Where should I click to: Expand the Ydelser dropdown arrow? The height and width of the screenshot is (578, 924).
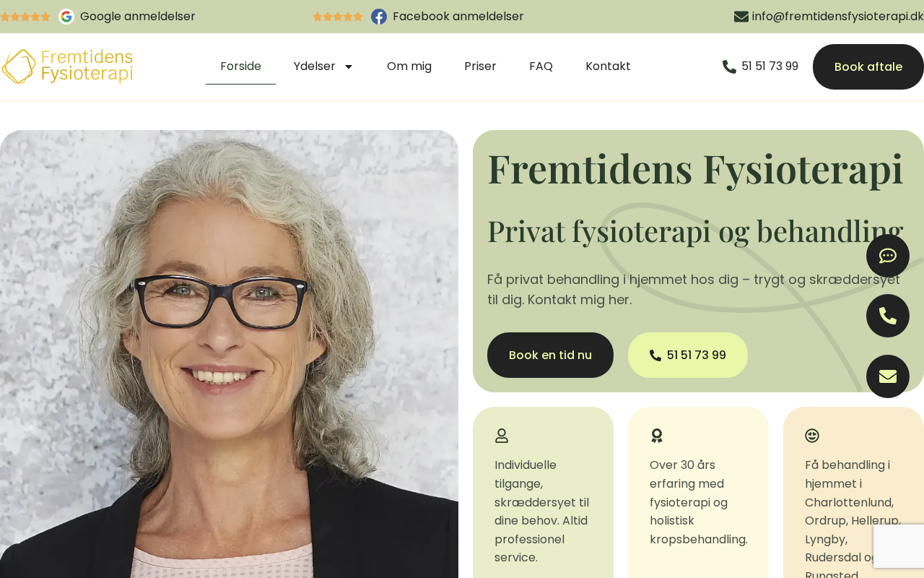(349, 66)
